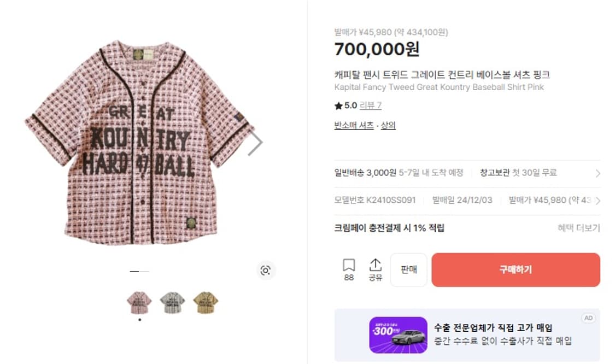Select the yellow shirt thumbnail
615x364 pixels.
point(205,302)
